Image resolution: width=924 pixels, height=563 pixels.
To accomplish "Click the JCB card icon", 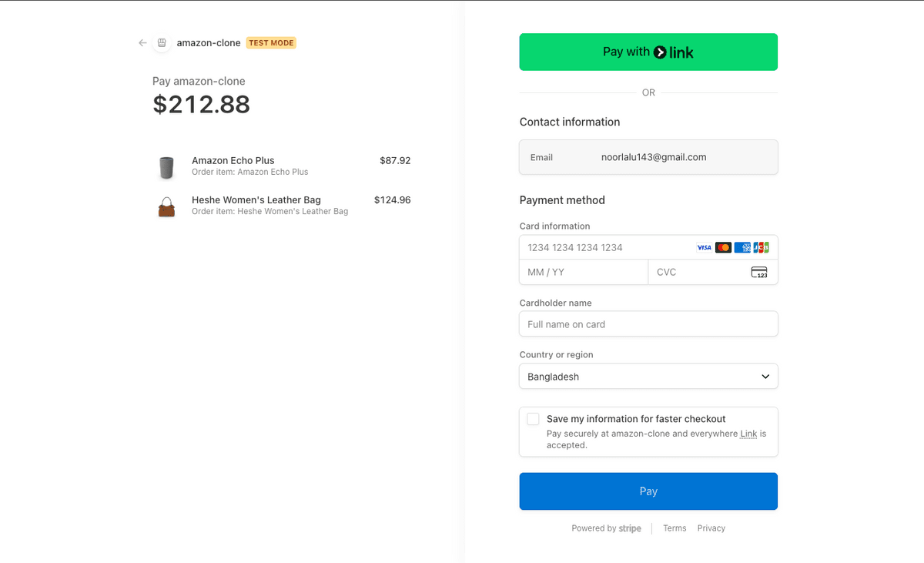I will [761, 248].
